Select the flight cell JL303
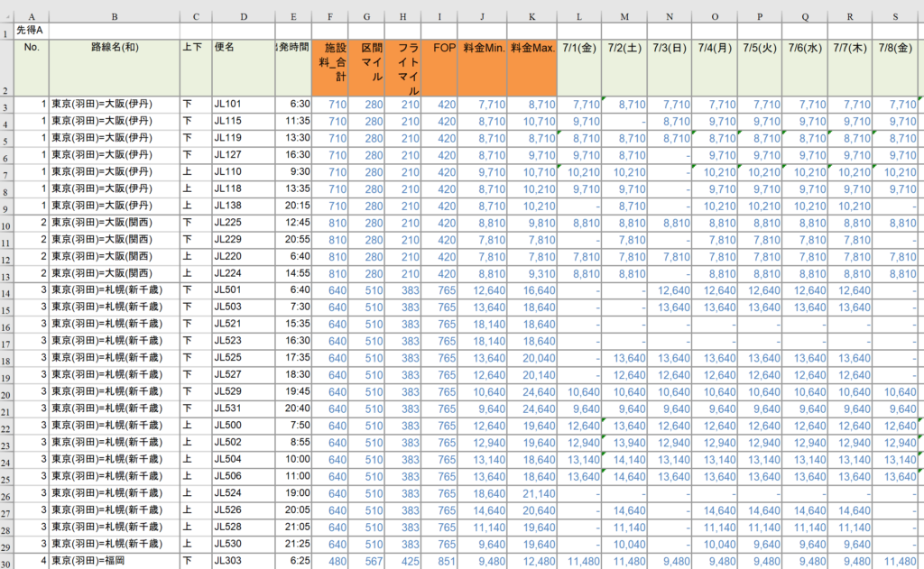 pyautogui.click(x=244, y=561)
